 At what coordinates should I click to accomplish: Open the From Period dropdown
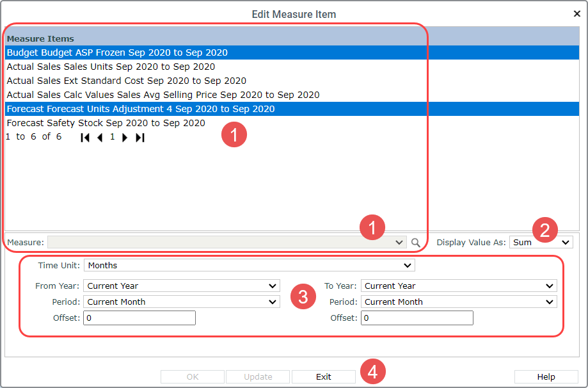tap(182, 302)
